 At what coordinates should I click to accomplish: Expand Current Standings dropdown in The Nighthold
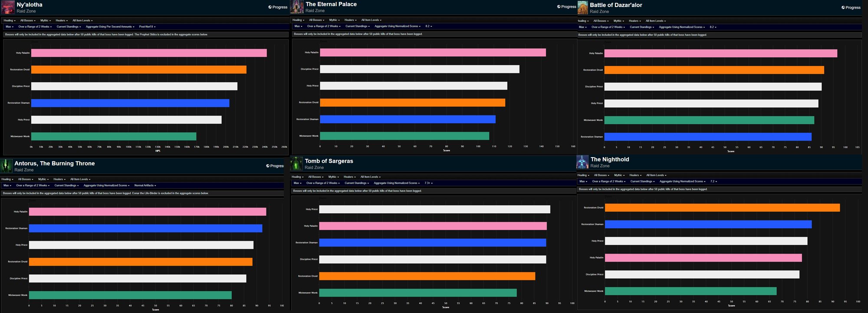click(x=642, y=181)
